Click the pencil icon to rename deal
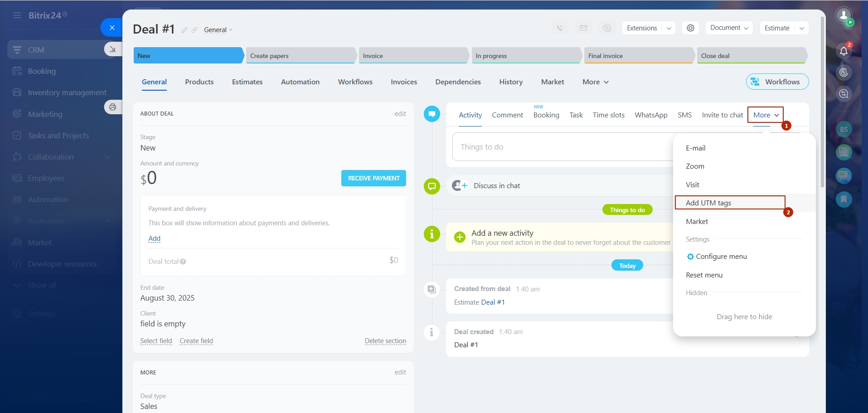The height and width of the screenshot is (413, 868). pyautogui.click(x=184, y=30)
